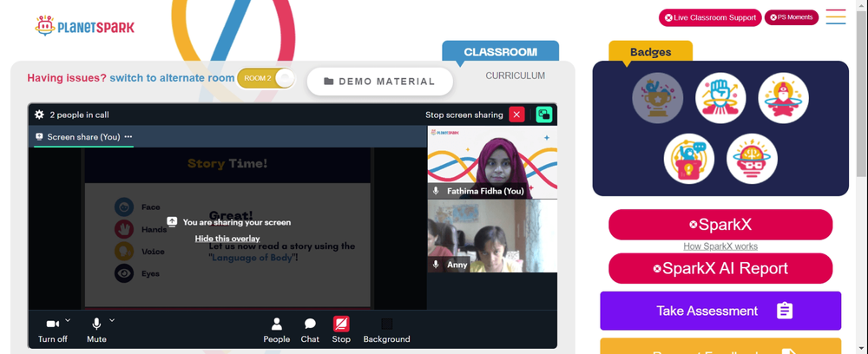Open How SparkX works link
Image resolution: width=868 pixels, height=354 pixels.
[x=720, y=246]
